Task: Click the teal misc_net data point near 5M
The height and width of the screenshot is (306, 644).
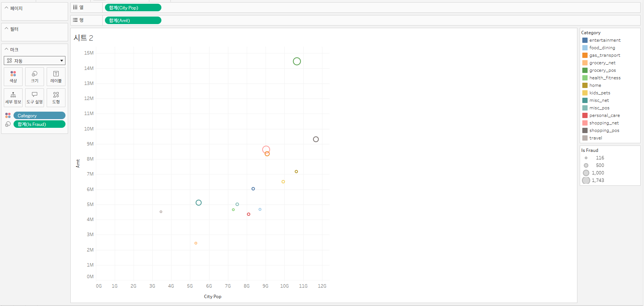Action: point(199,203)
